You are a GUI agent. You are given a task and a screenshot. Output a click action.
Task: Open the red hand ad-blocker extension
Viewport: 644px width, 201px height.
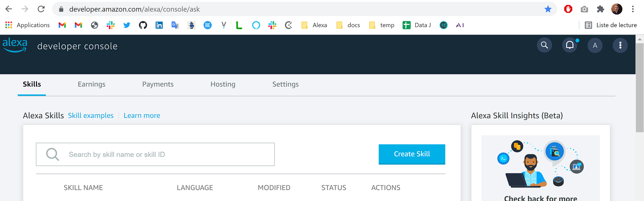coord(568,9)
